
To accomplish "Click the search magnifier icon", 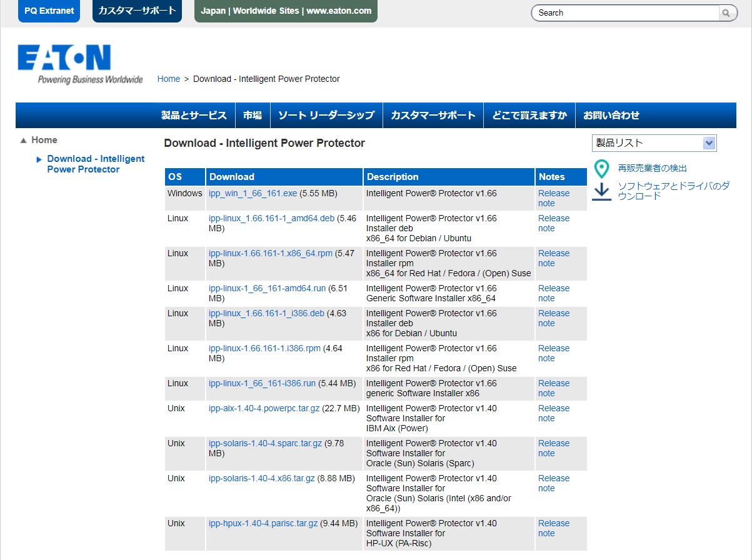I will pos(726,13).
